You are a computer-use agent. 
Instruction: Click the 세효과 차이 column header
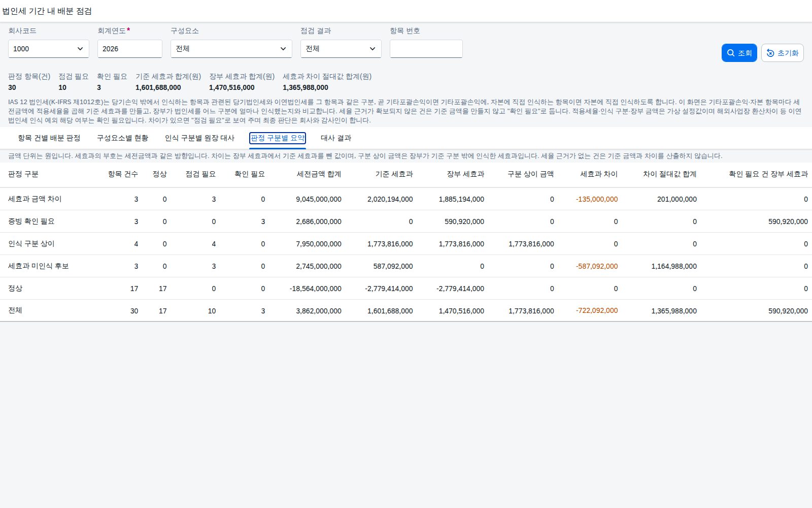599,174
